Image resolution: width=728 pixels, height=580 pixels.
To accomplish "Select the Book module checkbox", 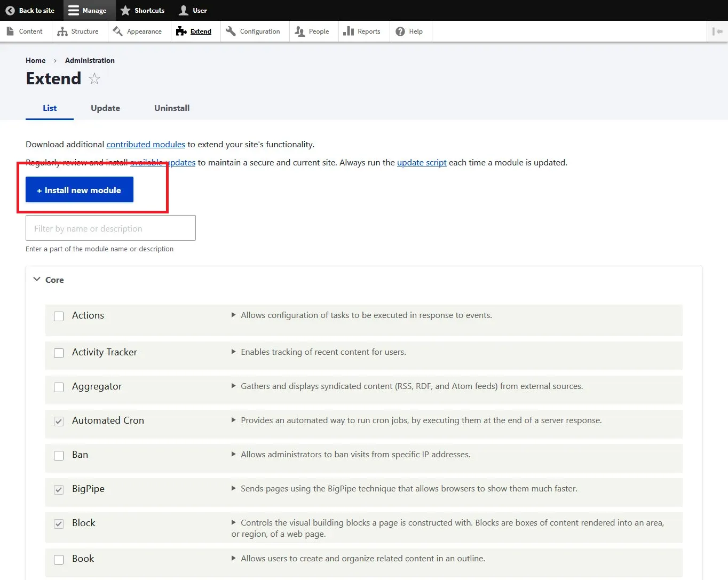I will (59, 560).
